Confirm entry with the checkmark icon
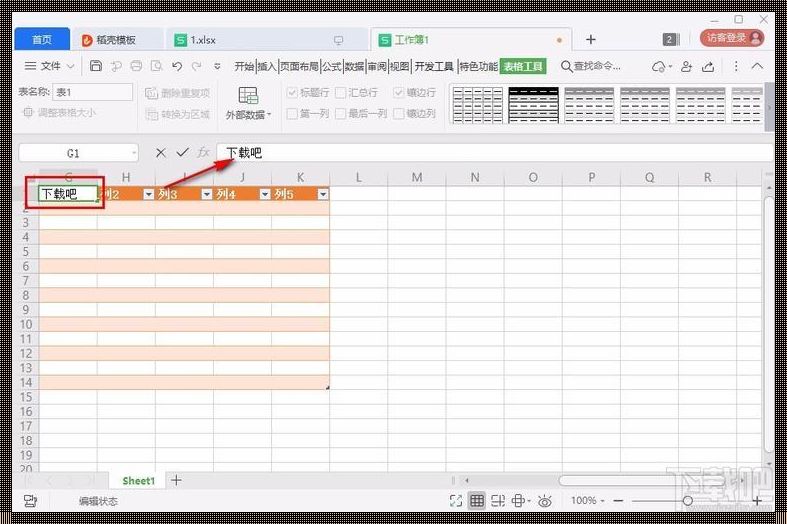Image resolution: width=787 pixels, height=524 pixels. tap(182, 153)
